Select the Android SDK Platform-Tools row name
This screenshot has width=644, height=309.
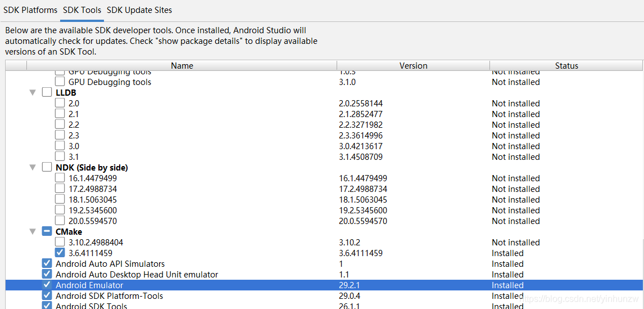coord(109,296)
